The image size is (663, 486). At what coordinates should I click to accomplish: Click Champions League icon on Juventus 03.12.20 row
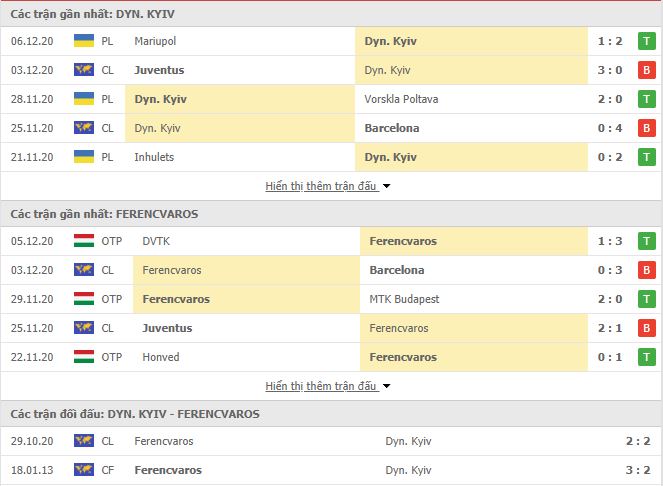coord(83,71)
